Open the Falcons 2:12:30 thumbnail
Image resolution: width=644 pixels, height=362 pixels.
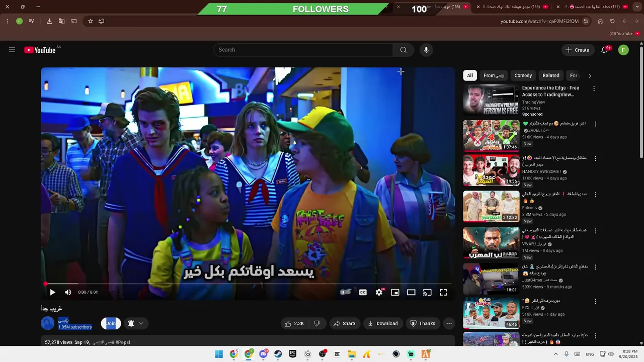coord(491,206)
